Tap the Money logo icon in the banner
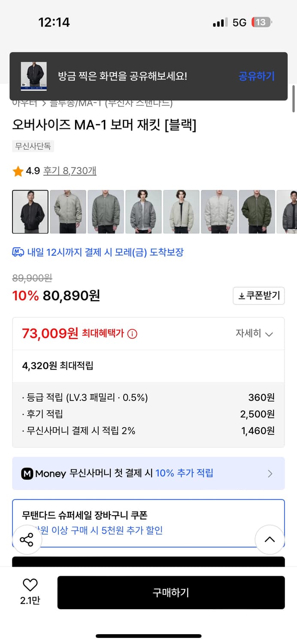297x644 pixels. (27, 473)
